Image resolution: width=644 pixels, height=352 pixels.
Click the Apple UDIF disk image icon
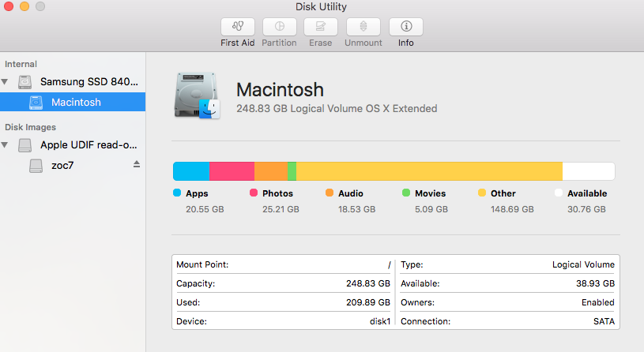(x=24, y=145)
